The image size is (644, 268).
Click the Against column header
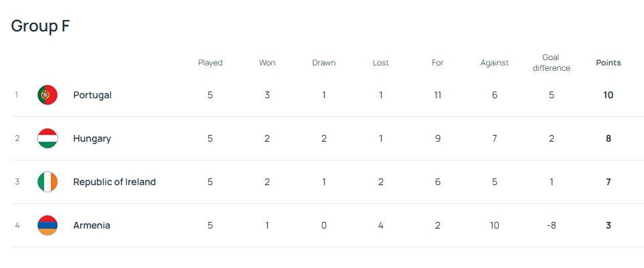495,63
